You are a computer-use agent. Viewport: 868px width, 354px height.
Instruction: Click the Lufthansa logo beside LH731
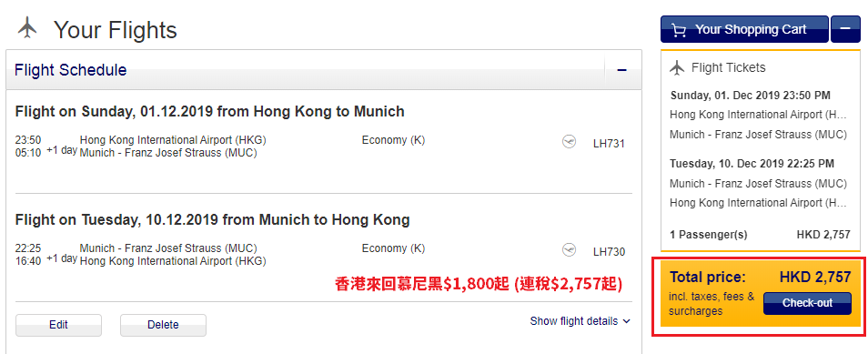(x=569, y=143)
